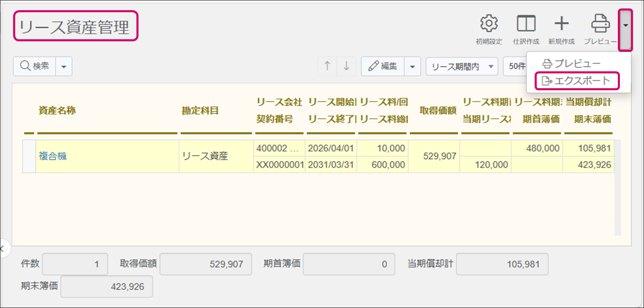Click the vertical scrollbar of the table
Viewport: 644px width, 308px height.
tap(618, 190)
